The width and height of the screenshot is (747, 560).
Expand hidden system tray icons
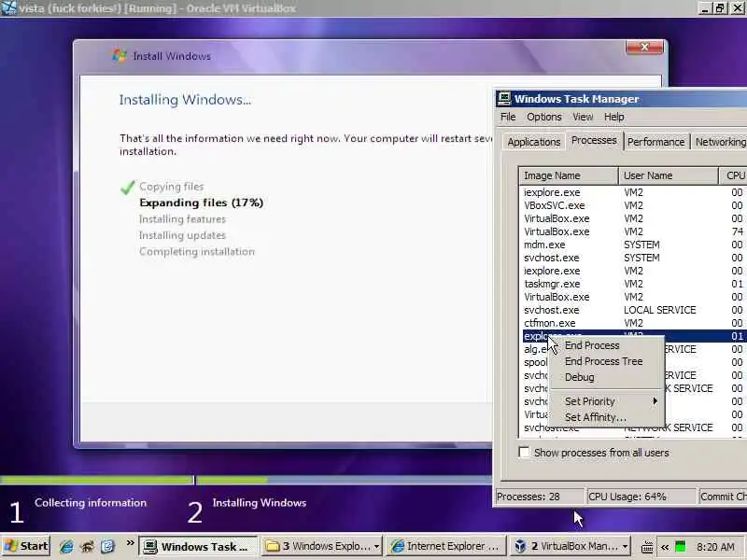click(665, 547)
